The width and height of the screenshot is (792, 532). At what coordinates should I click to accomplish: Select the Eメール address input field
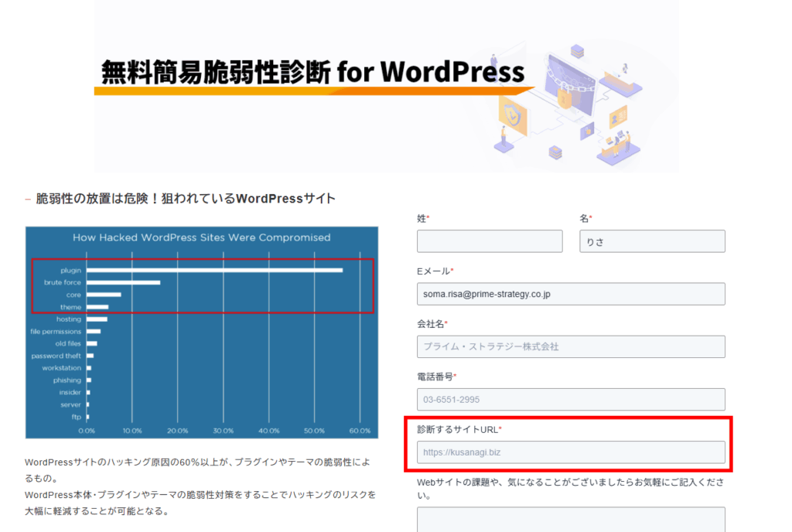[571, 294]
